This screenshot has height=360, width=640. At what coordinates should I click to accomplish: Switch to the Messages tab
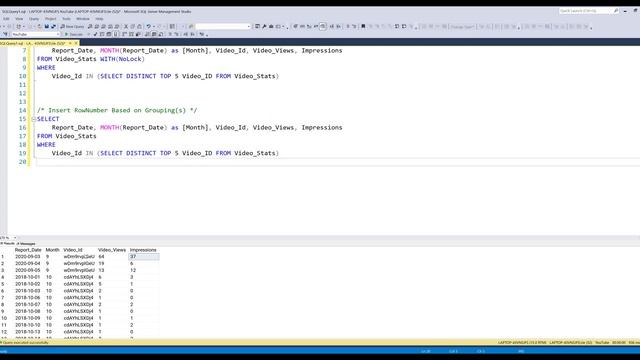coord(27,244)
